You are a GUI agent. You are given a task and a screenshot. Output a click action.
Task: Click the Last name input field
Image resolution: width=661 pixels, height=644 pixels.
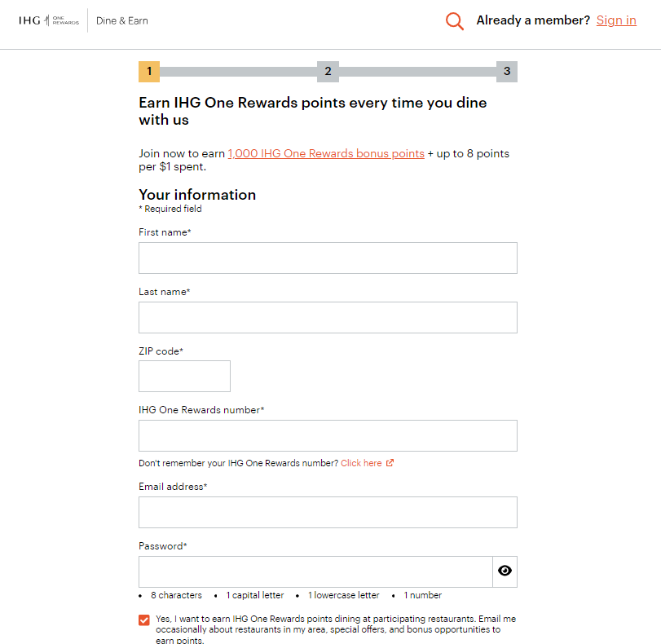[328, 317]
